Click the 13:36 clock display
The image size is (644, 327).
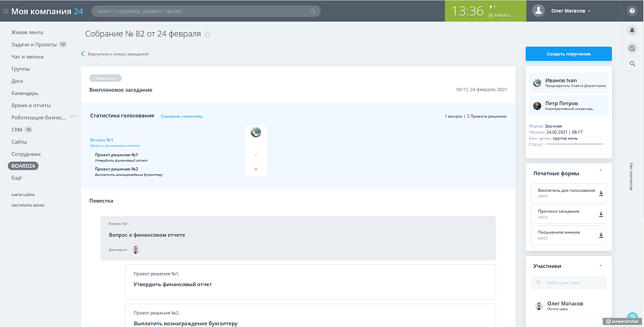coord(467,11)
